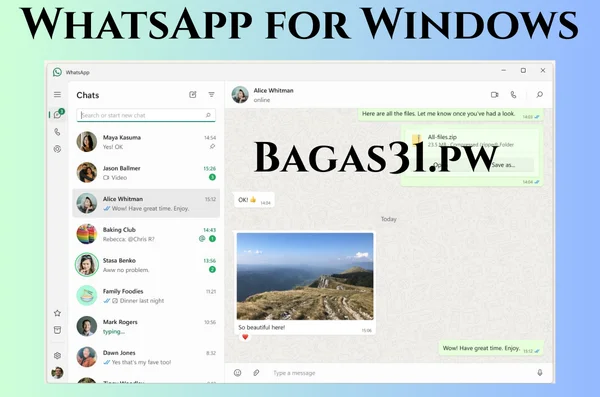Open own profile picture in sidebar
Viewport: 600px width, 397px height.
pos(57,372)
